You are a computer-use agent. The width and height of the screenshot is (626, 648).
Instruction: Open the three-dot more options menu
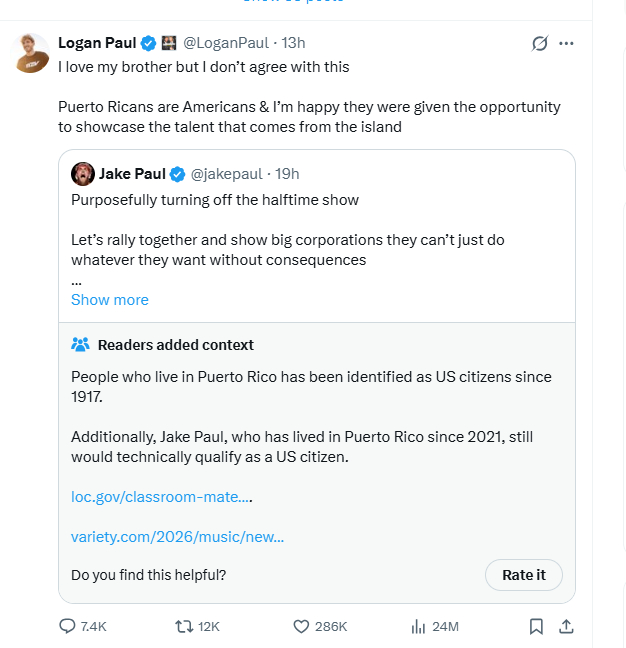pyautogui.click(x=567, y=43)
